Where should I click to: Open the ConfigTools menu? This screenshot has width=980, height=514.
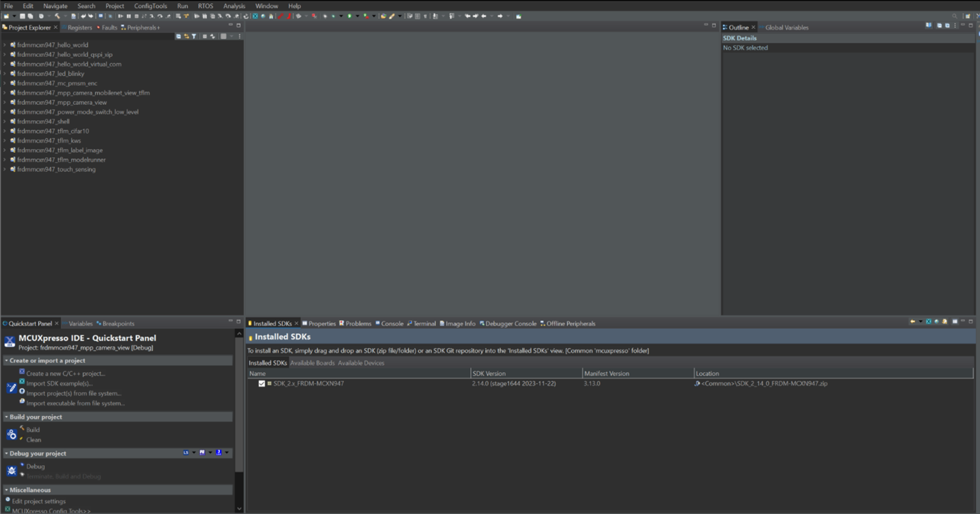click(x=150, y=5)
